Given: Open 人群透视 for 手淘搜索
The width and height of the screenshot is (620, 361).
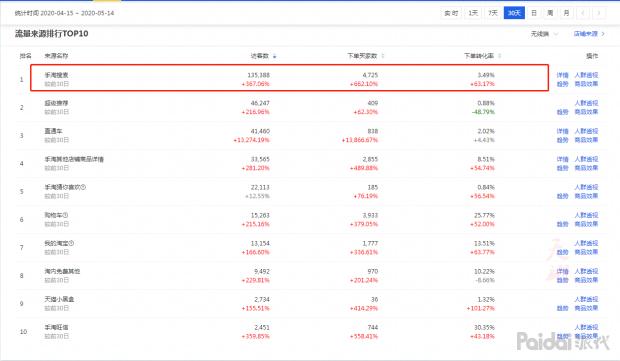Looking at the screenshot, I should (586, 75).
